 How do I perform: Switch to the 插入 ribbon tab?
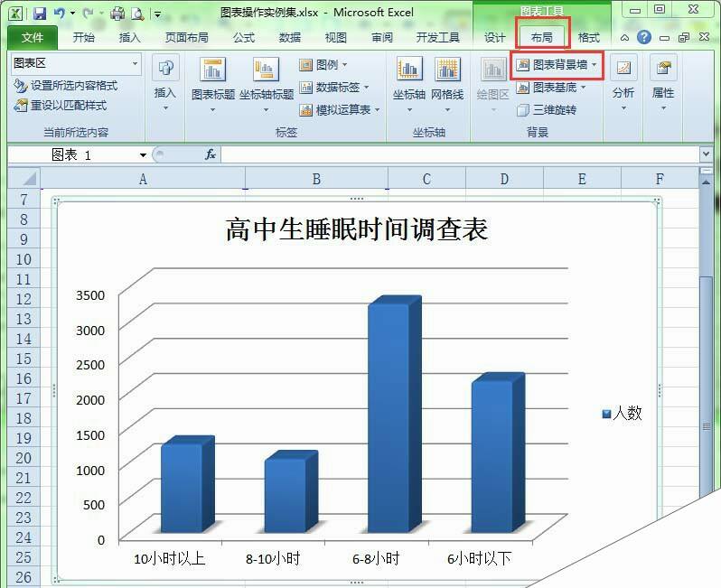130,38
